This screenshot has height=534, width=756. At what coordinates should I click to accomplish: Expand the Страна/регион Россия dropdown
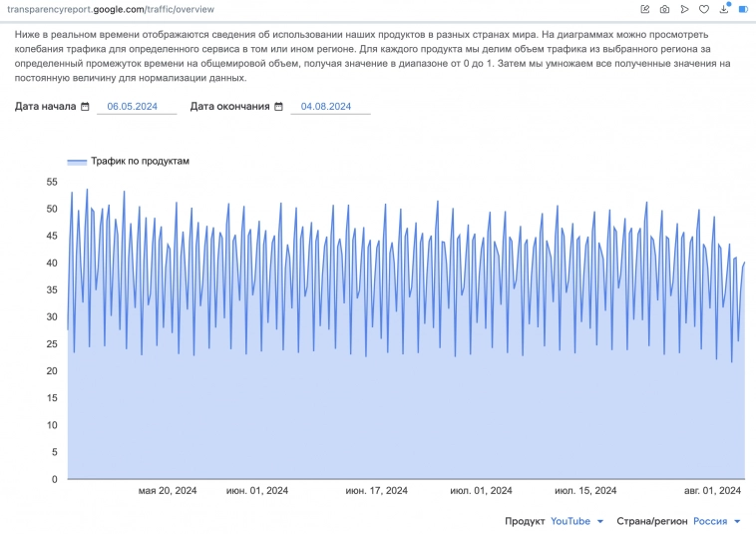pyautogui.click(x=716, y=521)
